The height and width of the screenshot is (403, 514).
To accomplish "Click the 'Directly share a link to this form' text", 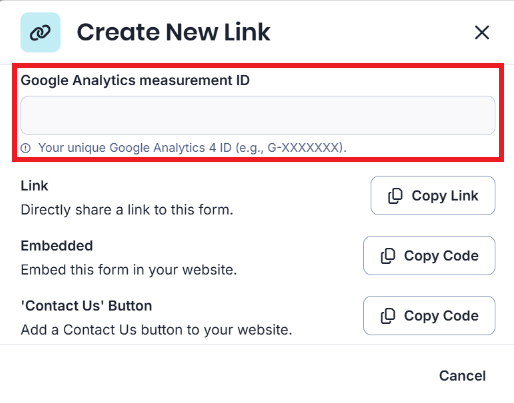I will (127, 210).
